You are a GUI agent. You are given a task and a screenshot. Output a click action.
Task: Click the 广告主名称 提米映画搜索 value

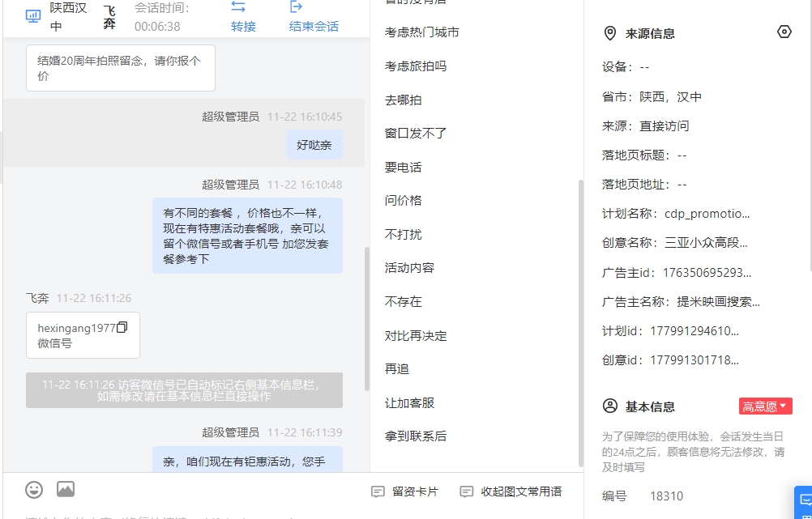pos(718,302)
